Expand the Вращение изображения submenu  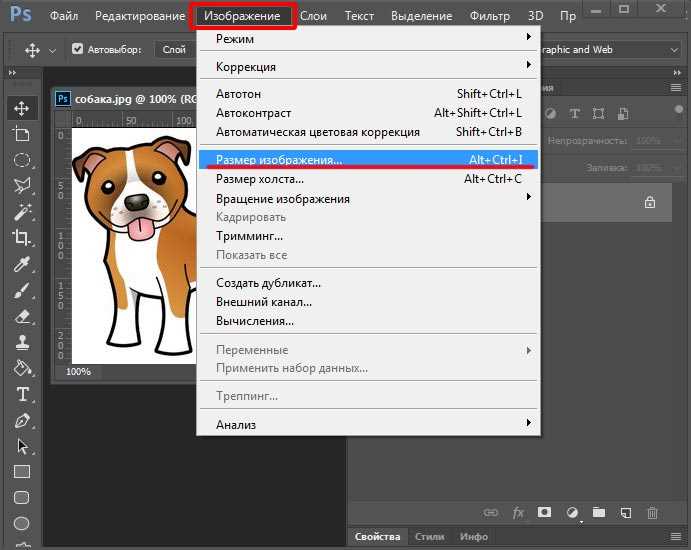[368, 198]
